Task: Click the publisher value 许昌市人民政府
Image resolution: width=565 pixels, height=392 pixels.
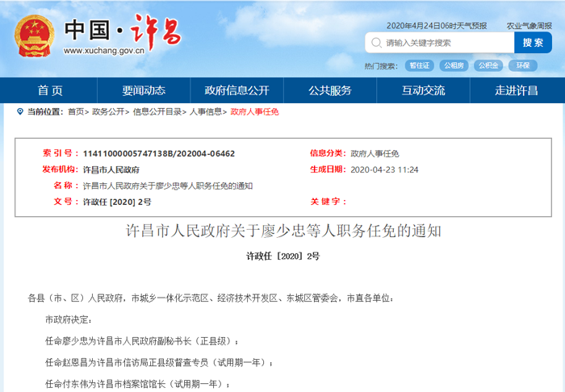Action: point(111,169)
